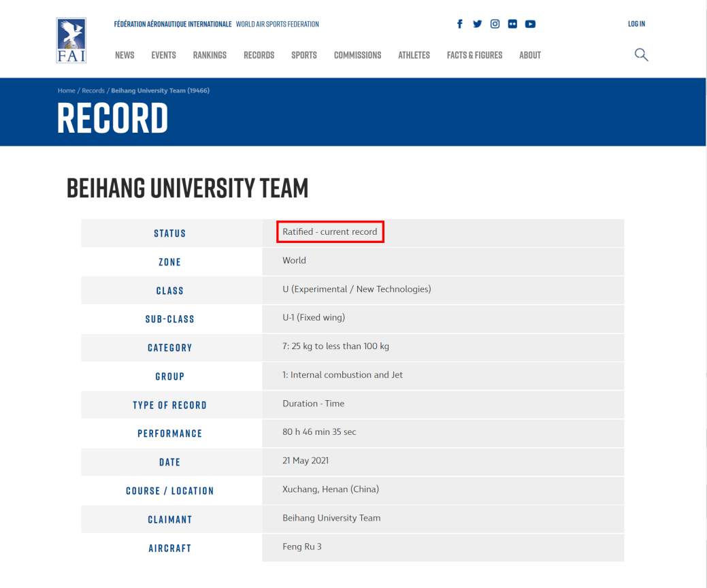The height and width of the screenshot is (588, 707).
Task: Open the YouTube icon in header
Action: tap(530, 24)
